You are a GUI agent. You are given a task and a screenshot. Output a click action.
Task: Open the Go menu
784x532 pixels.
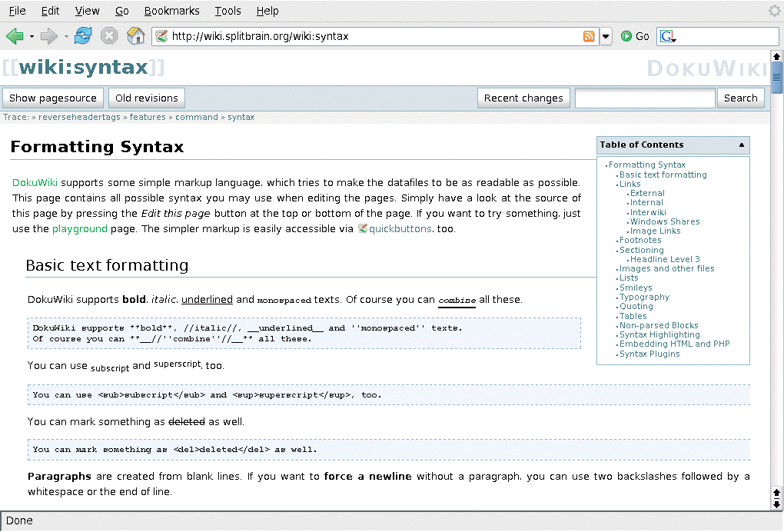coord(122,11)
